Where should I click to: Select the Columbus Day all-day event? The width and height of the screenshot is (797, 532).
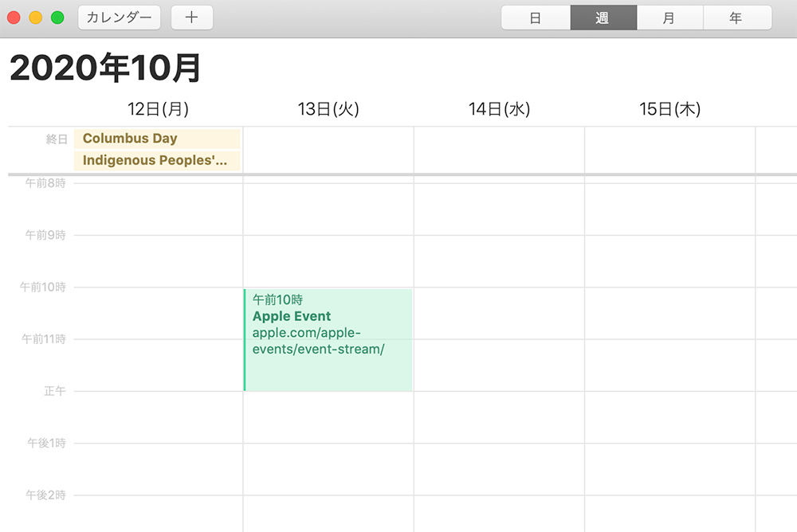click(157, 139)
